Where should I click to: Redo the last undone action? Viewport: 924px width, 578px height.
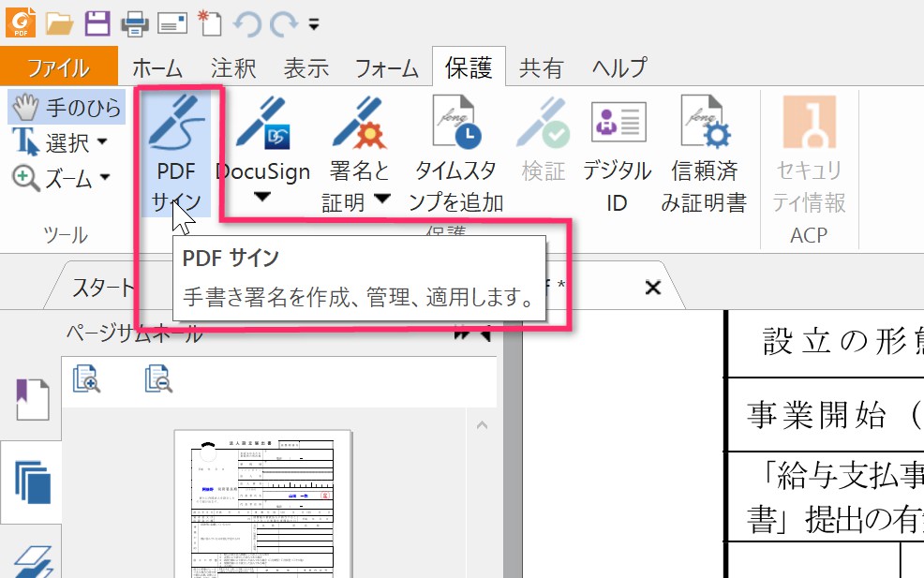(283, 24)
